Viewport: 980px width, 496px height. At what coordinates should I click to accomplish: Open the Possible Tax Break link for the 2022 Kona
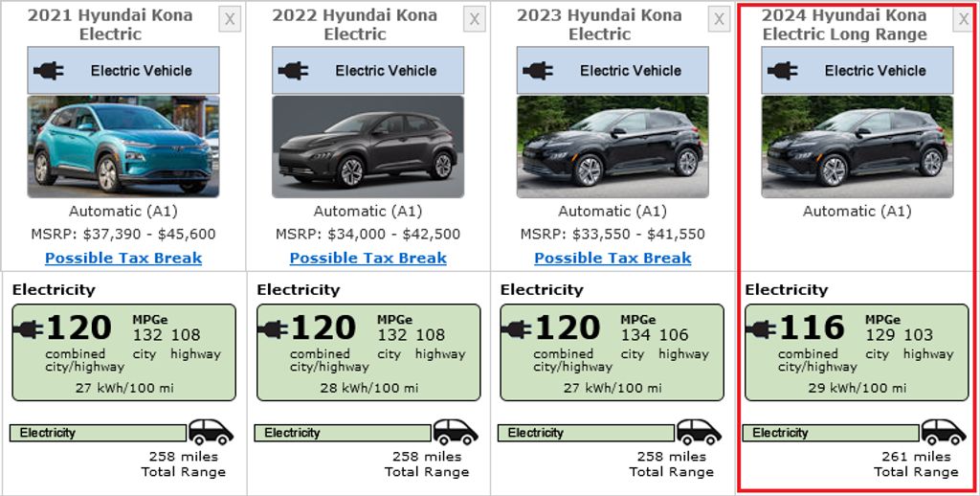(x=368, y=258)
